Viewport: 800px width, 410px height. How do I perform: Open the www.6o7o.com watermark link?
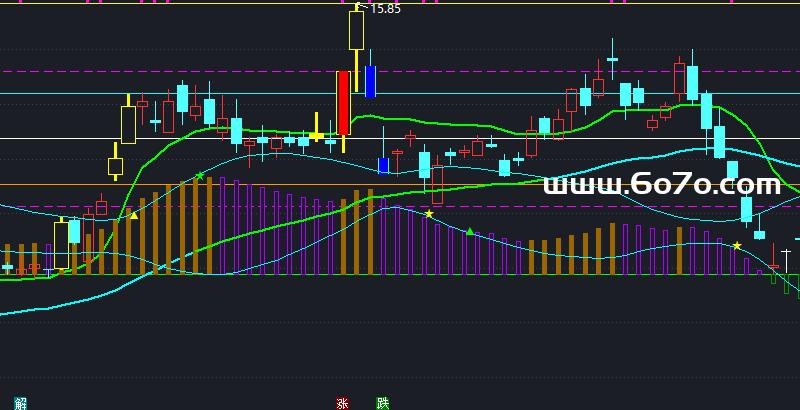[661, 185]
